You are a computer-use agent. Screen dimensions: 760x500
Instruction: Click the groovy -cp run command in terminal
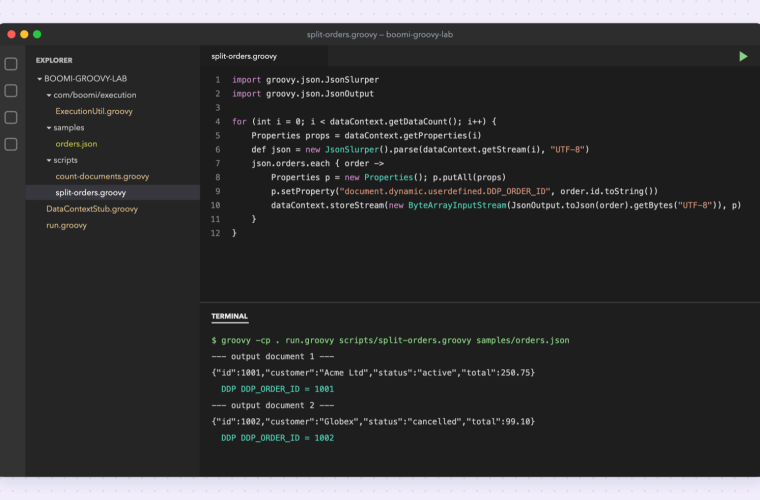click(x=390, y=340)
